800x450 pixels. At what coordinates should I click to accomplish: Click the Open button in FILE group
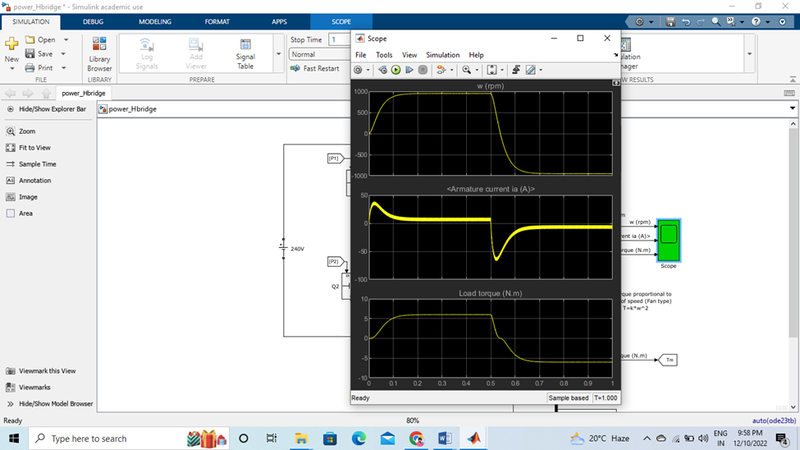(x=40, y=40)
